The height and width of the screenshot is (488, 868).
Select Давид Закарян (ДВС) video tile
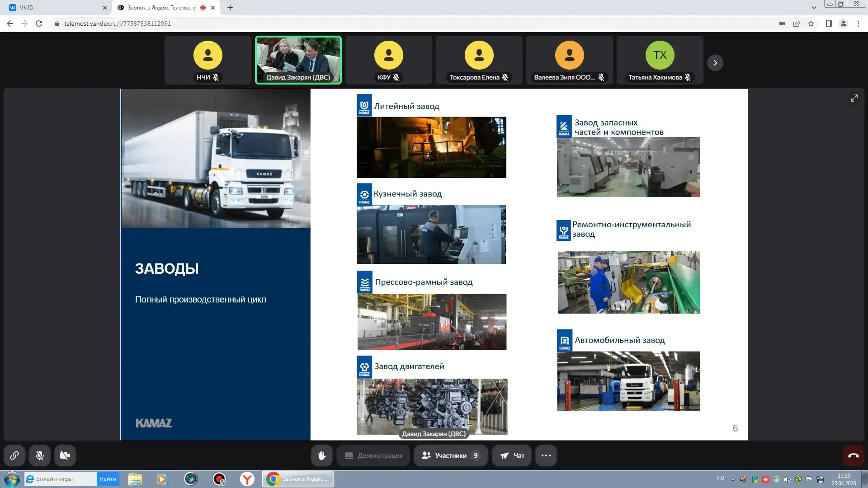coord(298,60)
